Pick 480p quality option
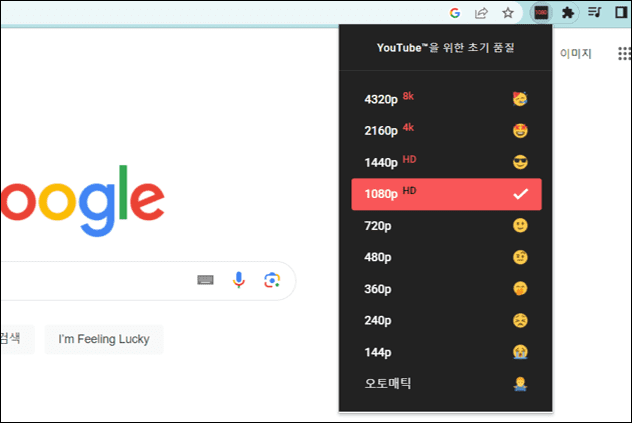Viewport: 632px width, 423px height. coord(446,257)
